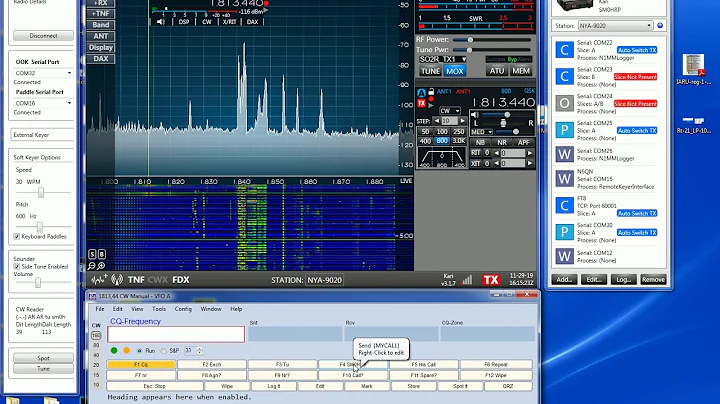The image size is (720, 404).
Task: Toggle the MOX transmit button
Action: (x=455, y=71)
